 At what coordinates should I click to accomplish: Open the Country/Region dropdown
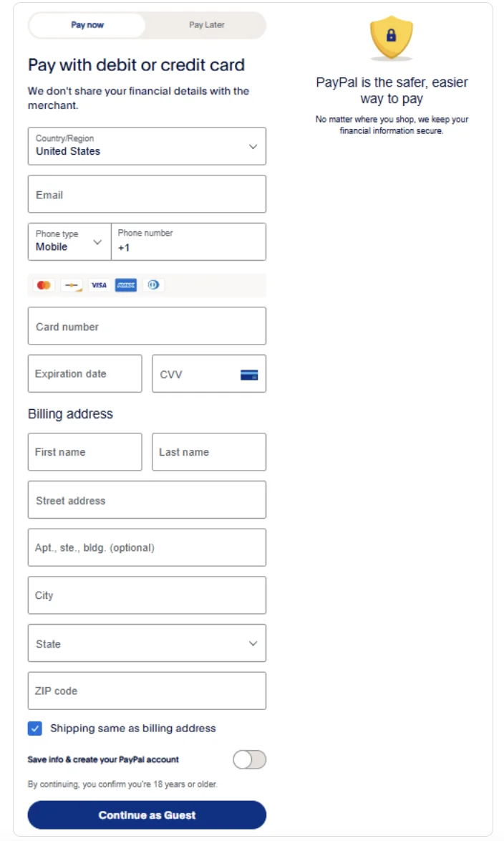147,146
